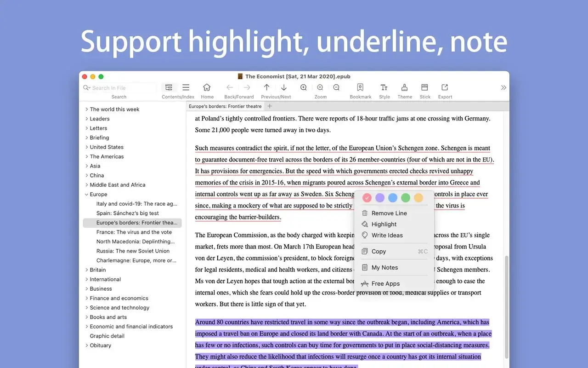
Task: Click inside the Search In File field
Action: [119, 87]
